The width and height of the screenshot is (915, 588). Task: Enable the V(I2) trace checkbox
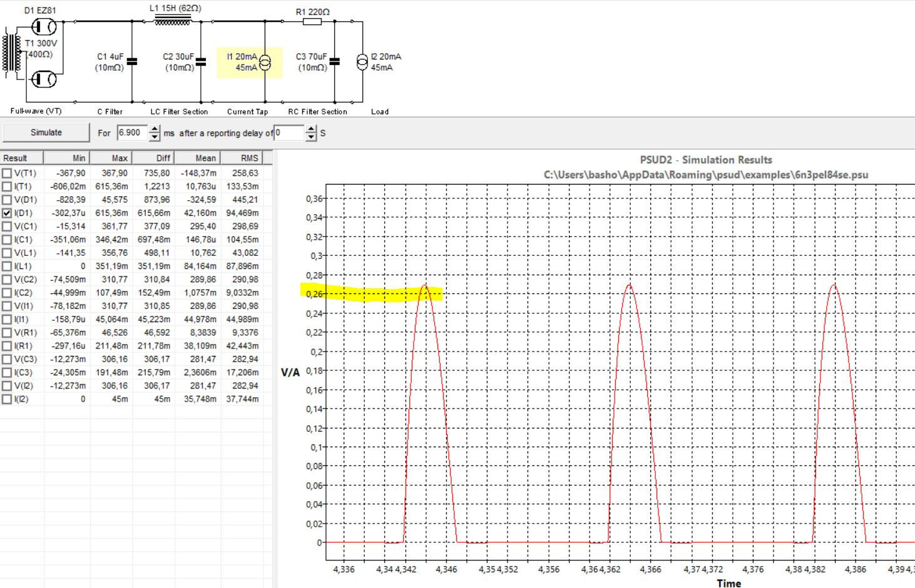tap(7, 386)
